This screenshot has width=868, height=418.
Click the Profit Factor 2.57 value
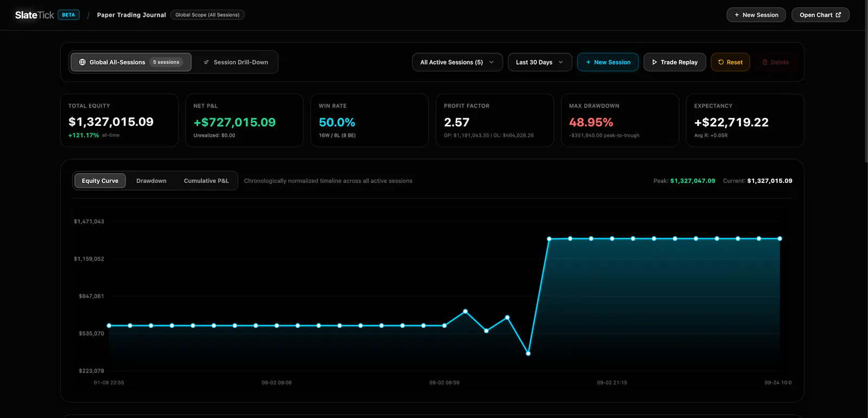coord(457,122)
